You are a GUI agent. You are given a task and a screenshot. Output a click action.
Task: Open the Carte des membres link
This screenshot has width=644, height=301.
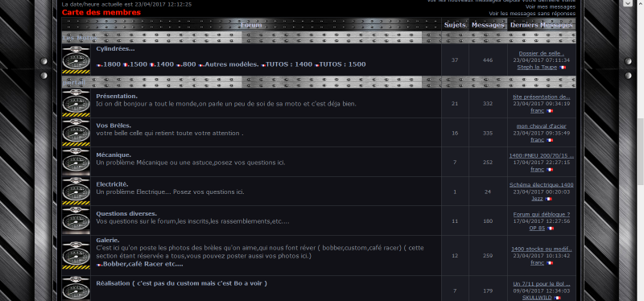tap(101, 12)
